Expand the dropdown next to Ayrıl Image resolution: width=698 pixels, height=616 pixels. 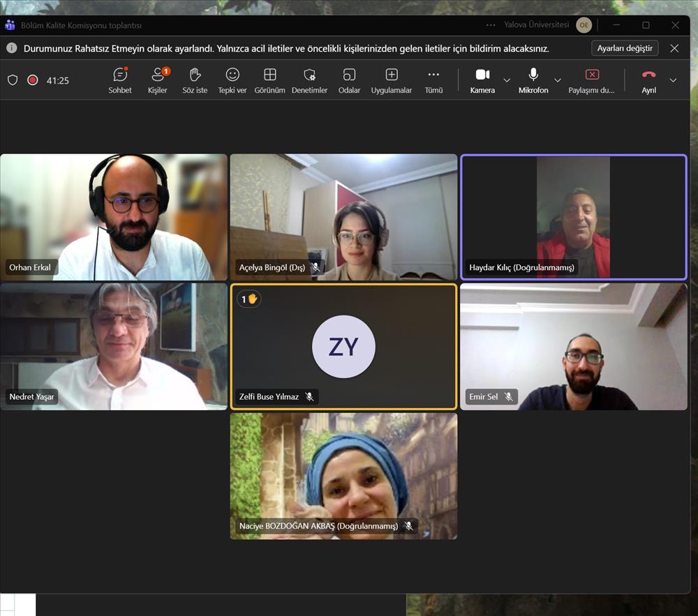[x=673, y=80]
